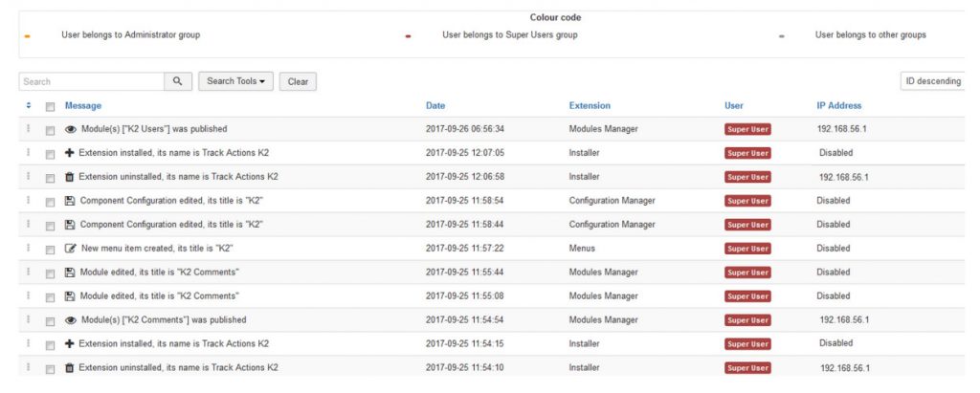
Task: Click into the Search input field
Action: click(92, 81)
